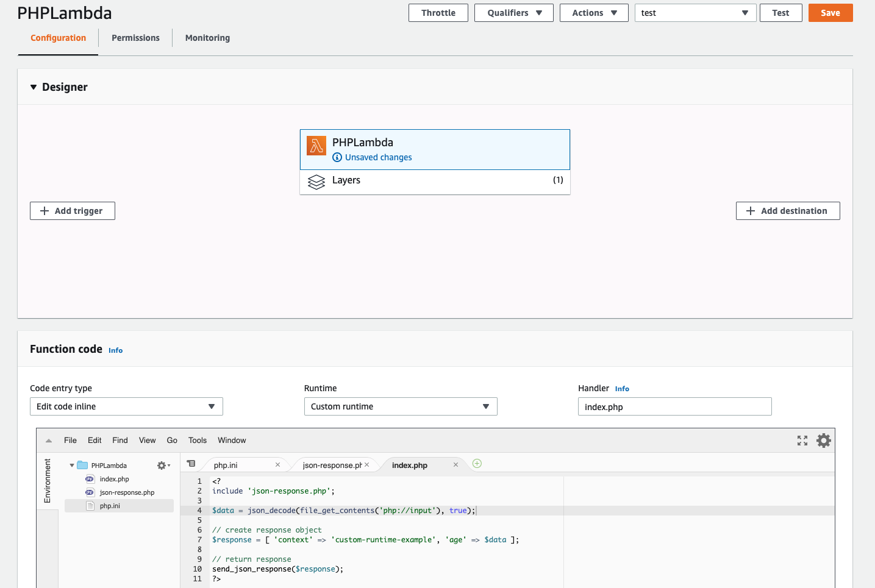Open the Tools menu in editor
Screen dimensions: 875x588
198,441
